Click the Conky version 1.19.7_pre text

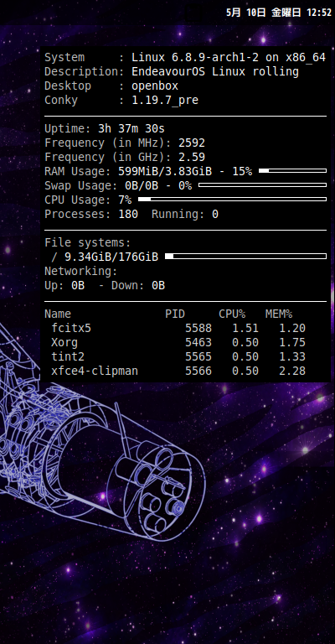pos(165,101)
